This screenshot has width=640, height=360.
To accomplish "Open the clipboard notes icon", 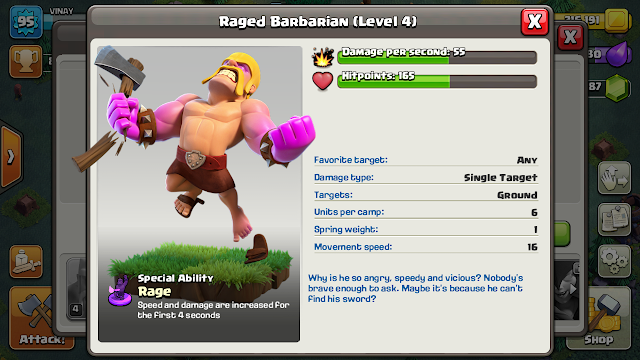I will (x=614, y=220).
